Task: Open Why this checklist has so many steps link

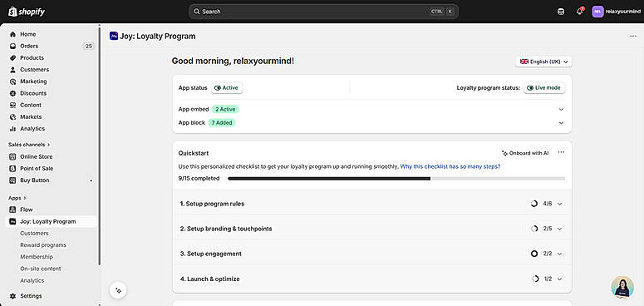Action: click(x=450, y=166)
